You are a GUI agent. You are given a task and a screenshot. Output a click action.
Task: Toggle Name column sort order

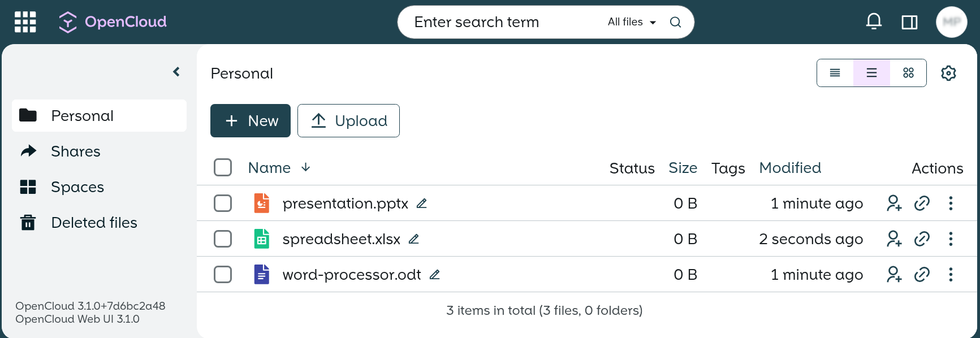305,168
